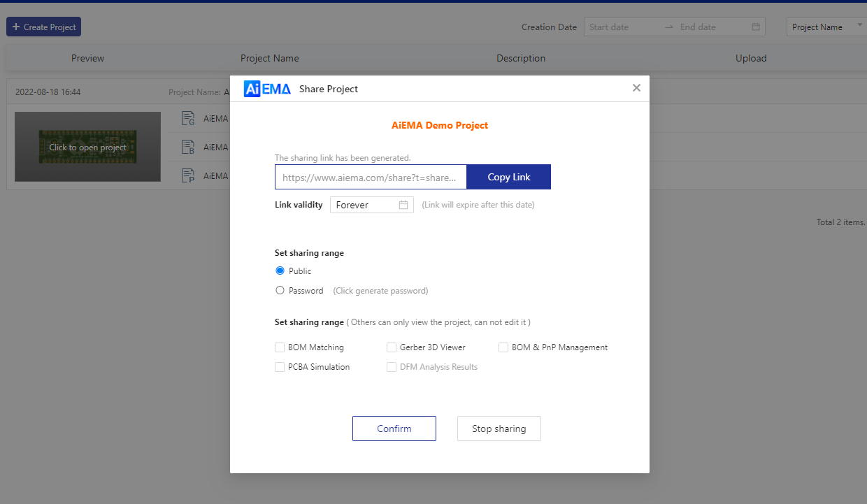Click the file icon marked P
Image resolution: width=867 pixels, height=504 pixels.
coord(187,176)
